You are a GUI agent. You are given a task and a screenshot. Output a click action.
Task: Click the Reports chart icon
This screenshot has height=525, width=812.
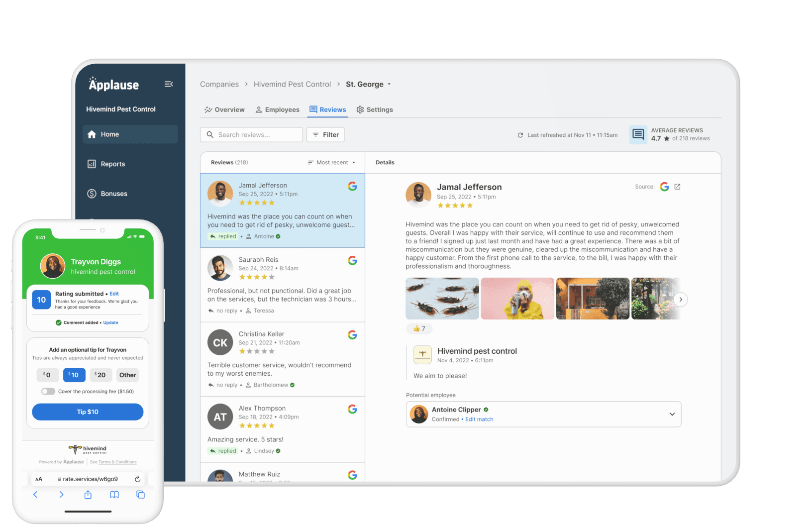point(92,164)
